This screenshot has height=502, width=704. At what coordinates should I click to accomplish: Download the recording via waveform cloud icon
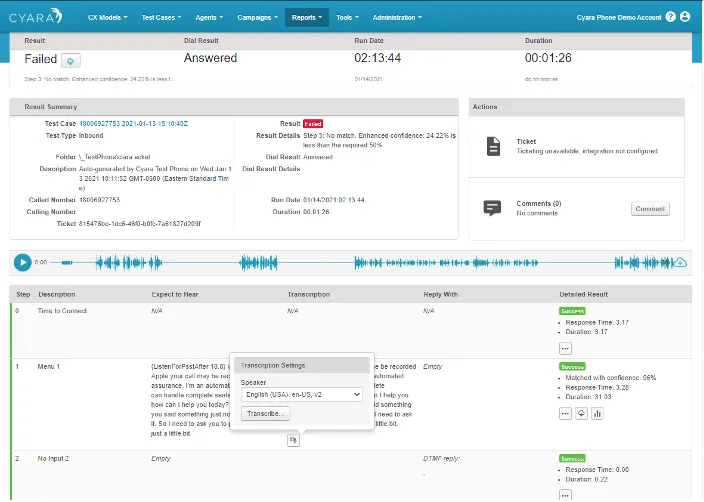[680, 262]
